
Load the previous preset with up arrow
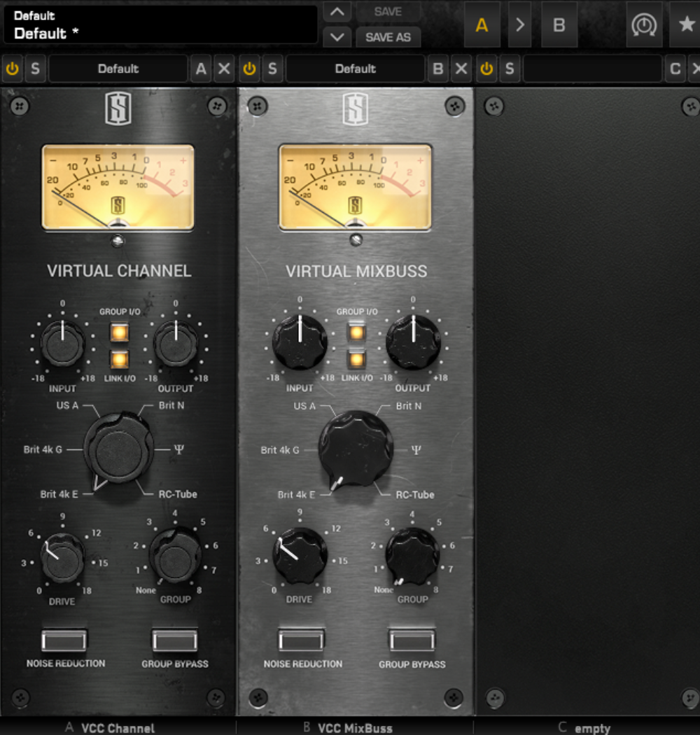coord(337,12)
